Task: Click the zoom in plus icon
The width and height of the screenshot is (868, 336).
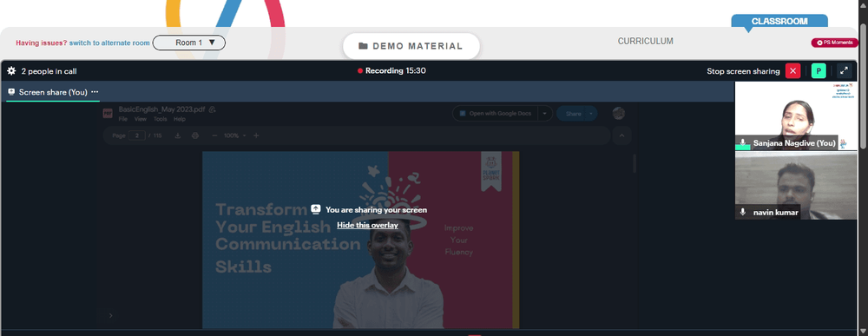Action: 256,135
